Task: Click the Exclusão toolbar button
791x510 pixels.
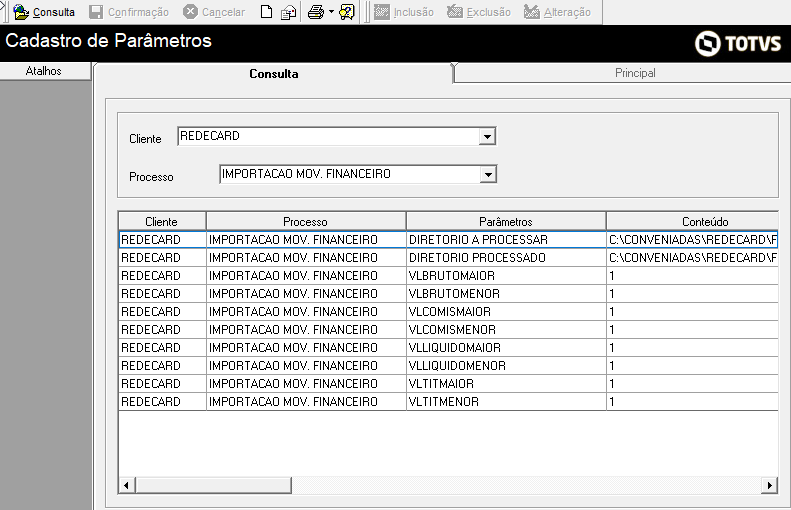Action: click(479, 12)
